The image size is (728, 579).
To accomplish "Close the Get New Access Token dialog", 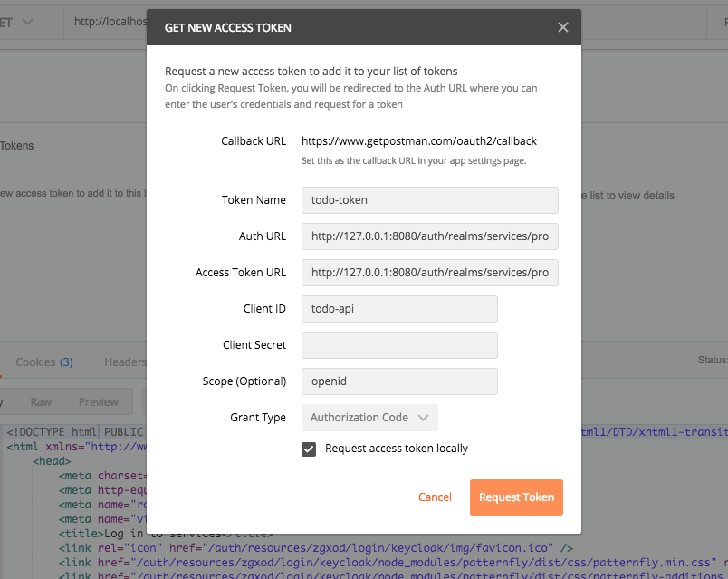I will [562, 27].
